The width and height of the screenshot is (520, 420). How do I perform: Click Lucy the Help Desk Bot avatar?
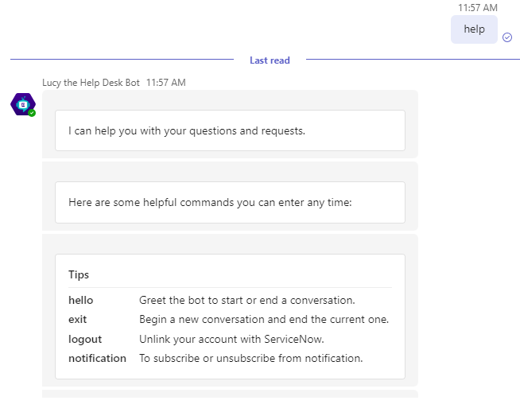[22, 103]
